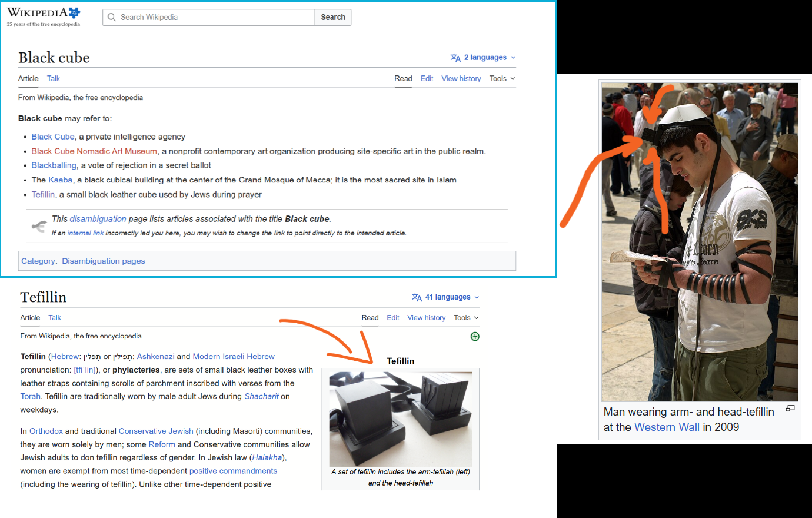Open View history on Black cube page
The width and height of the screenshot is (812, 518).
pyautogui.click(x=461, y=79)
